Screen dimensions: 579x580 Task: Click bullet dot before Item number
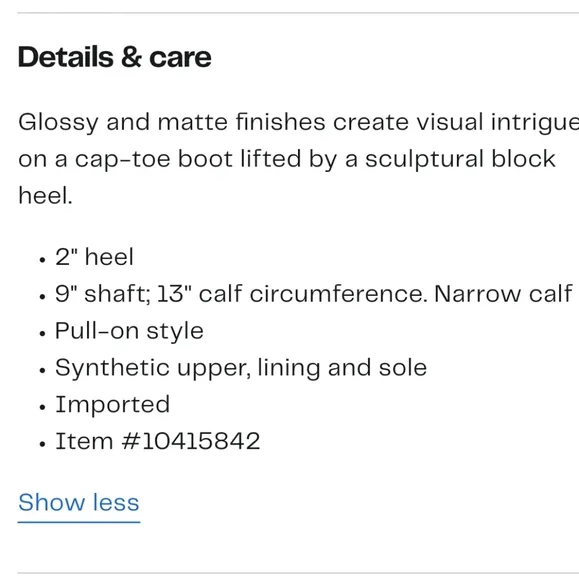[42, 444]
